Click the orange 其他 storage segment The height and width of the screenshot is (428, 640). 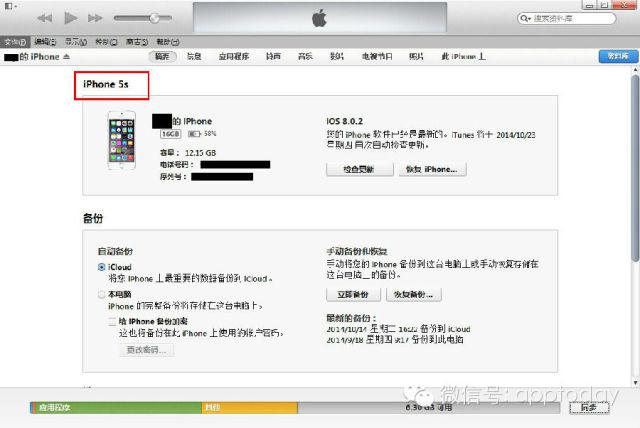250,408
